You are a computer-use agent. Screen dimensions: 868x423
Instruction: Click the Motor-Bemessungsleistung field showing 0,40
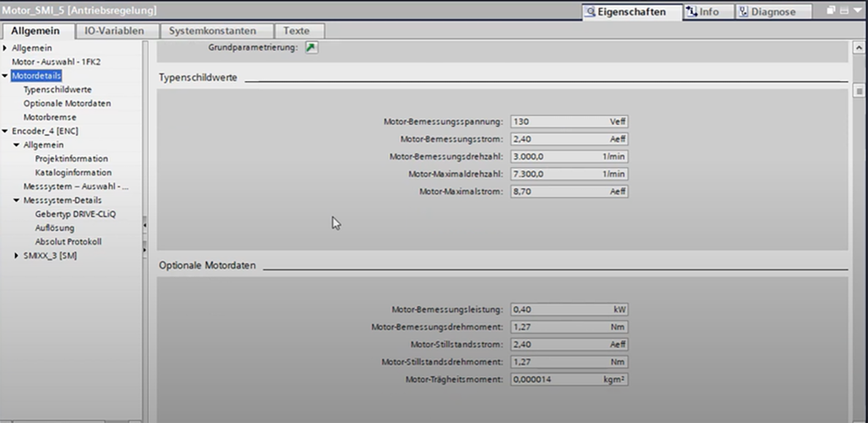[569, 310]
